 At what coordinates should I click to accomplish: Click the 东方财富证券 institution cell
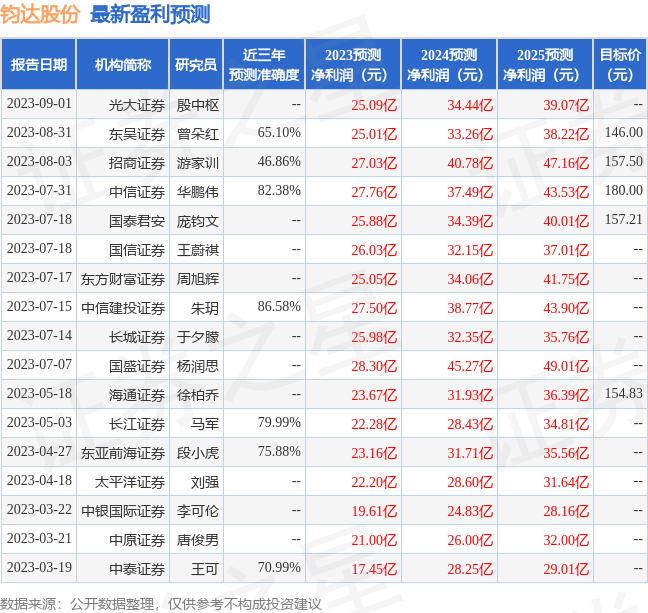(123, 279)
